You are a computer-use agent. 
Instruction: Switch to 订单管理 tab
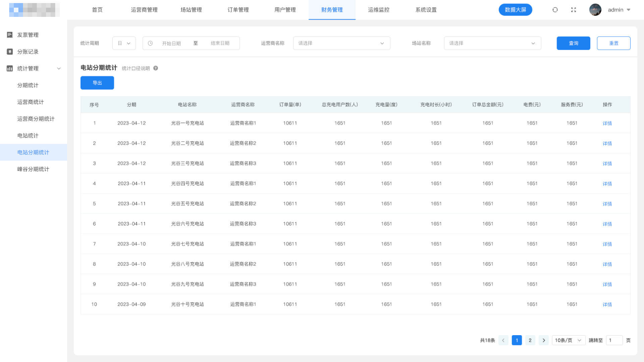[238, 10]
